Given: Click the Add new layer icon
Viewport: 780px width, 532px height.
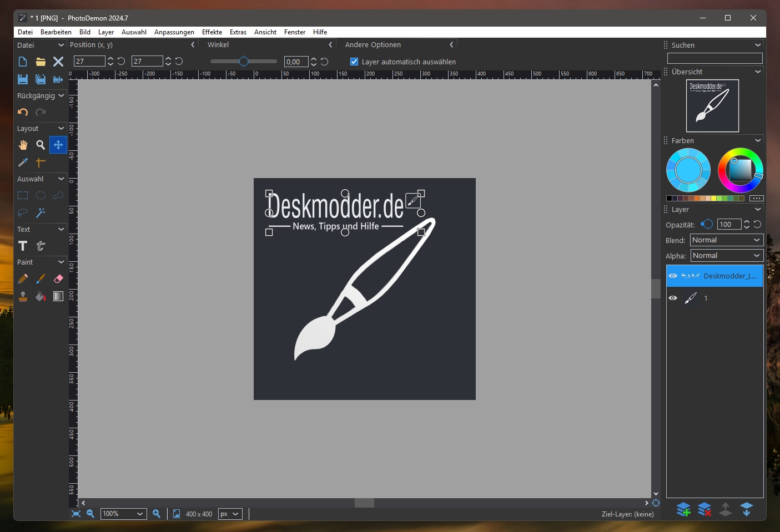Looking at the screenshot, I should pyautogui.click(x=683, y=509).
